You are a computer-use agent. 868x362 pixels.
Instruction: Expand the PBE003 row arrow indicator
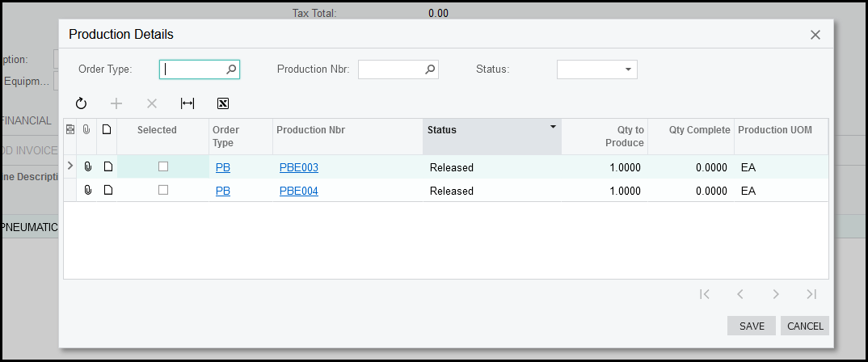coord(70,166)
